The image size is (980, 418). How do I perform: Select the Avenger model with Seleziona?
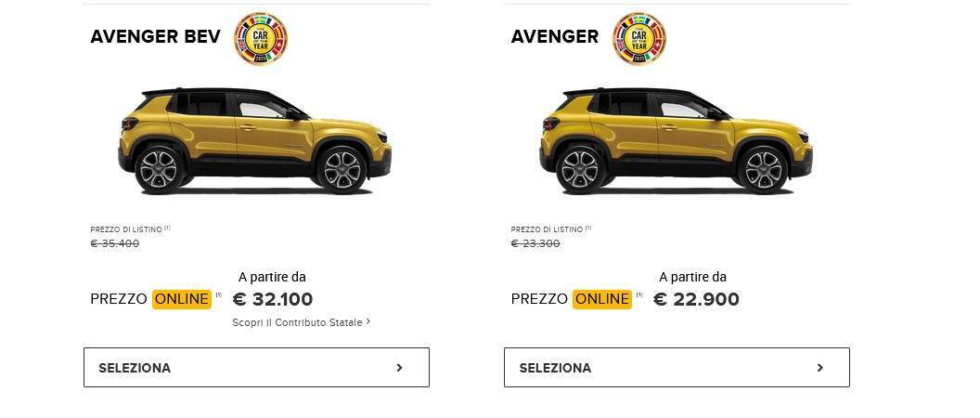pyautogui.click(x=677, y=367)
